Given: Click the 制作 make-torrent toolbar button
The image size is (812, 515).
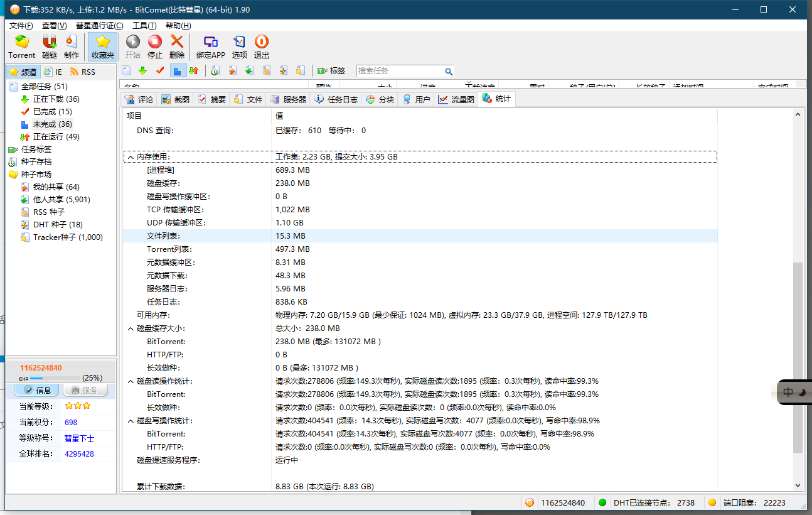Looking at the screenshot, I should coord(71,47).
